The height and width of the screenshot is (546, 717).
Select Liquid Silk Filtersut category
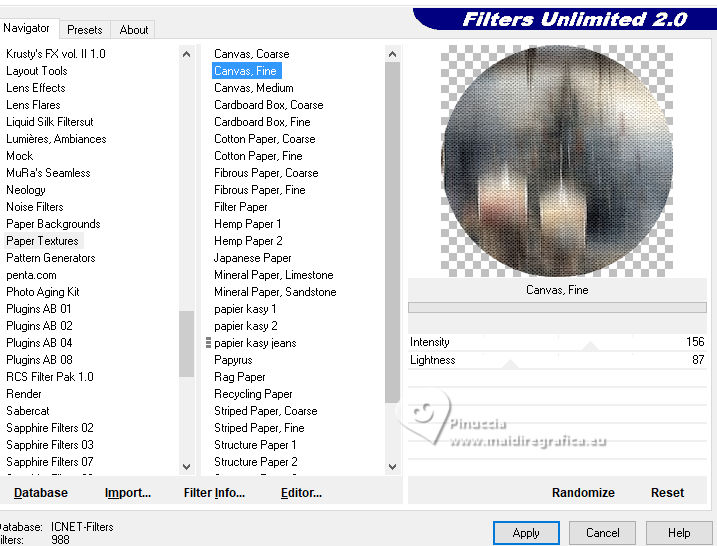tap(49, 122)
